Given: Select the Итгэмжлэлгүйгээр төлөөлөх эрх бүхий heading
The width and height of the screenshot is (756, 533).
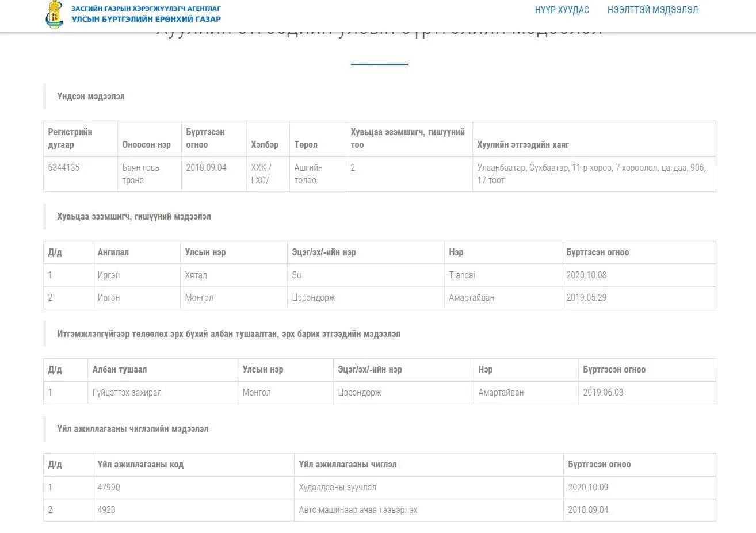Looking at the screenshot, I should tap(228, 334).
